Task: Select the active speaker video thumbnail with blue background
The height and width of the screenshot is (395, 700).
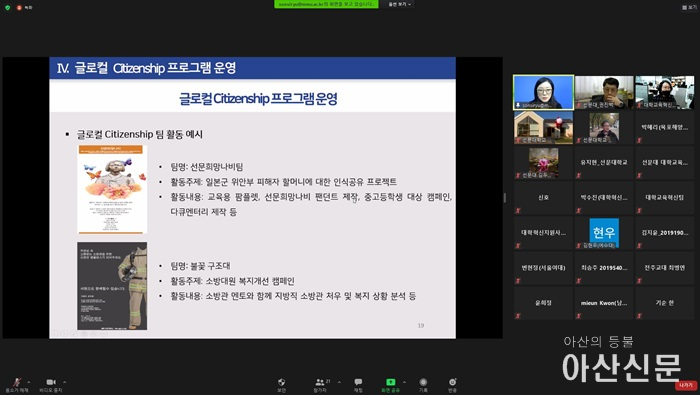Action: [x=543, y=92]
